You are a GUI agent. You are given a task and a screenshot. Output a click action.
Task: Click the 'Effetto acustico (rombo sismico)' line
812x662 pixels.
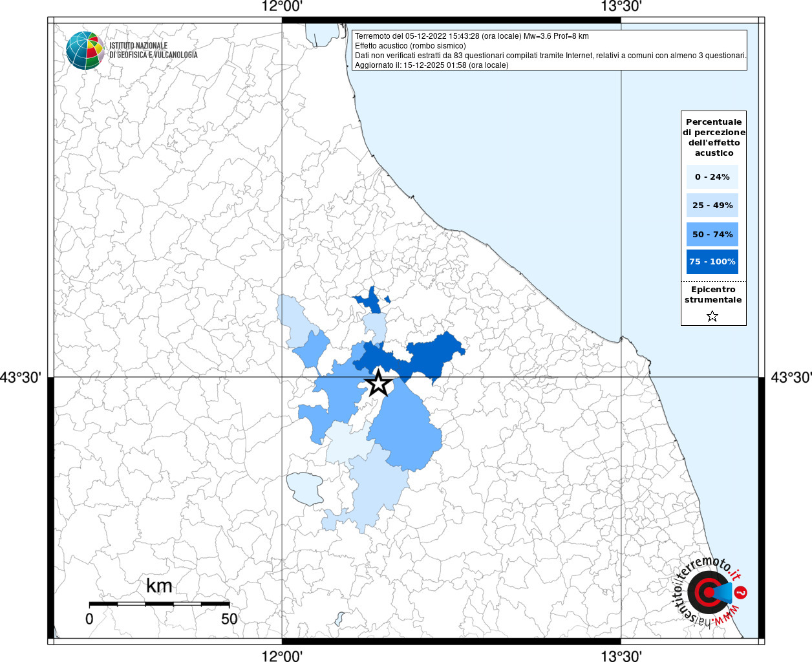coord(410,46)
